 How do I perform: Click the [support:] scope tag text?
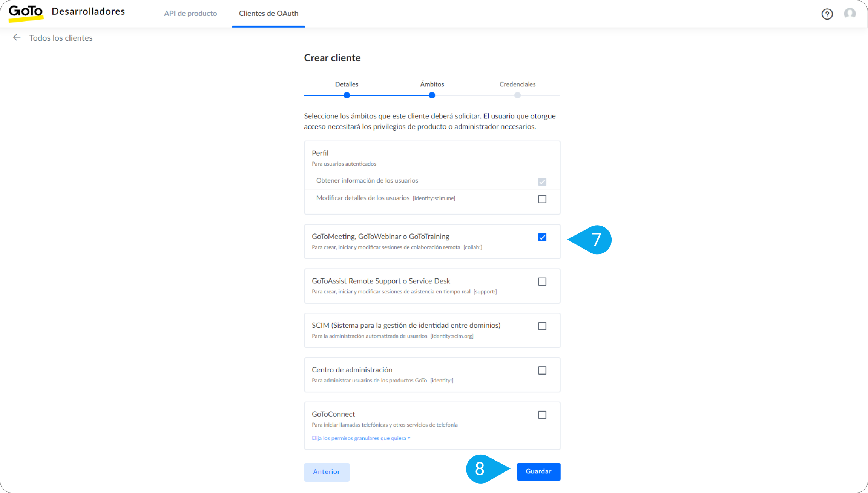[x=485, y=292]
